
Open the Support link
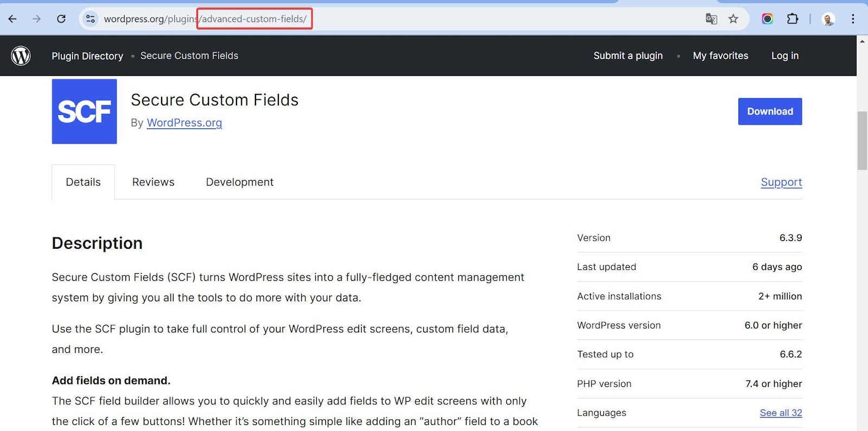pyautogui.click(x=781, y=182)
